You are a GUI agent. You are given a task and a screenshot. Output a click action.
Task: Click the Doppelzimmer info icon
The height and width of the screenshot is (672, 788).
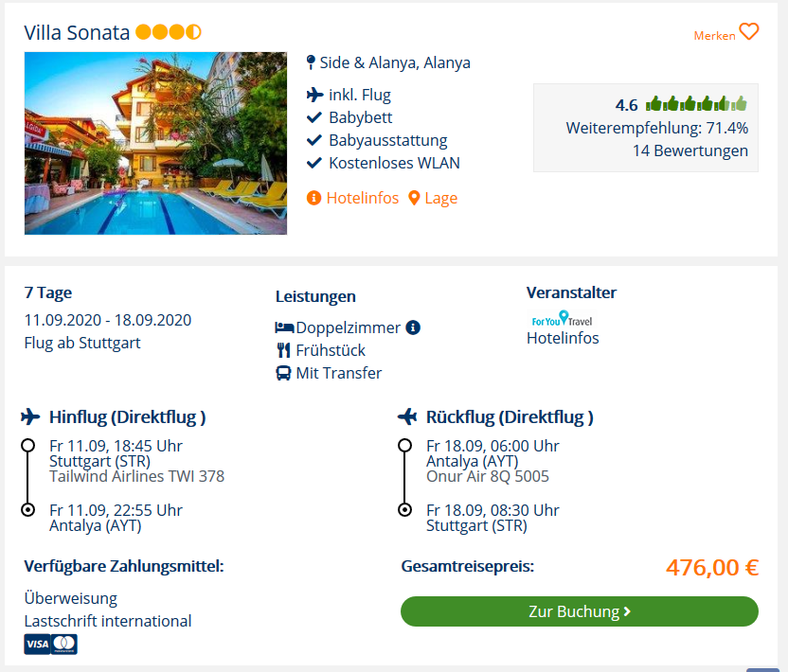click(413, 327)
